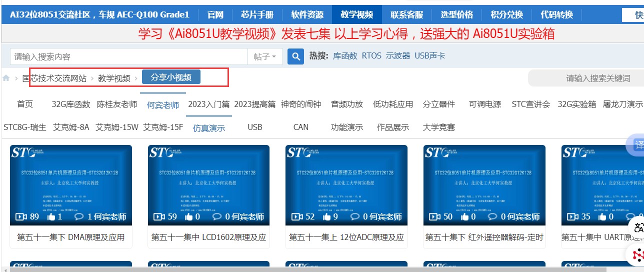Image resolution: width=644 pixels, height=272 pixels.
Task: Click the video count icon on 红外遥控器解码 card
Action: click(435, 216)
